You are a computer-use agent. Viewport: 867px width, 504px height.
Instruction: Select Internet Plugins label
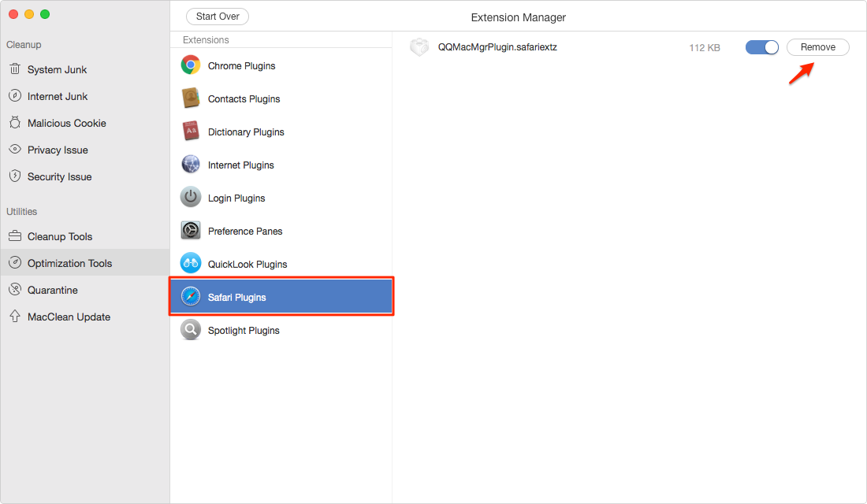(x=241, y=165)
